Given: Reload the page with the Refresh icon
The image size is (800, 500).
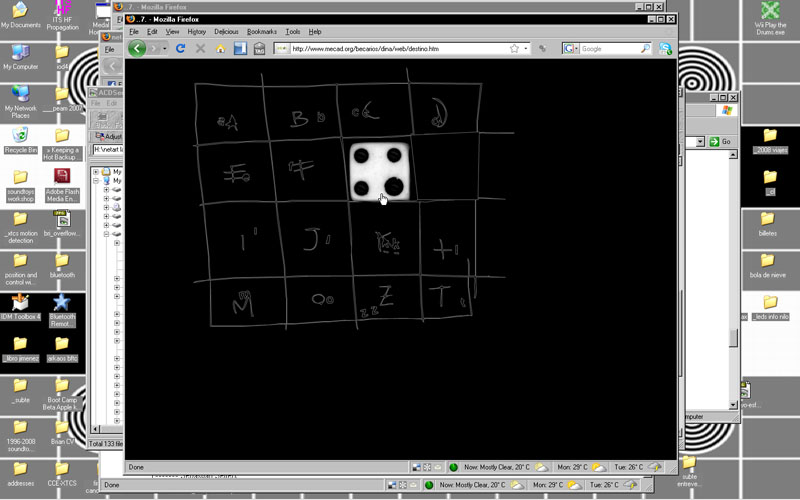Looking at the screenshot, I should pyautogui.click(x=180, y=48).
